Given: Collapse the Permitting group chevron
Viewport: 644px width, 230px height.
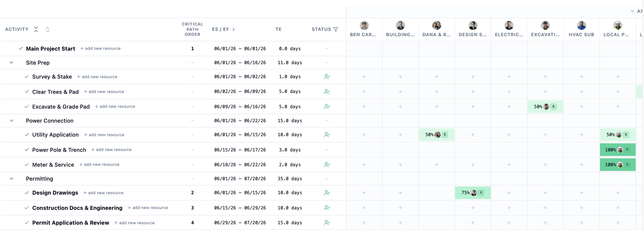Looking at the screenshot, I should coord(11,179).
